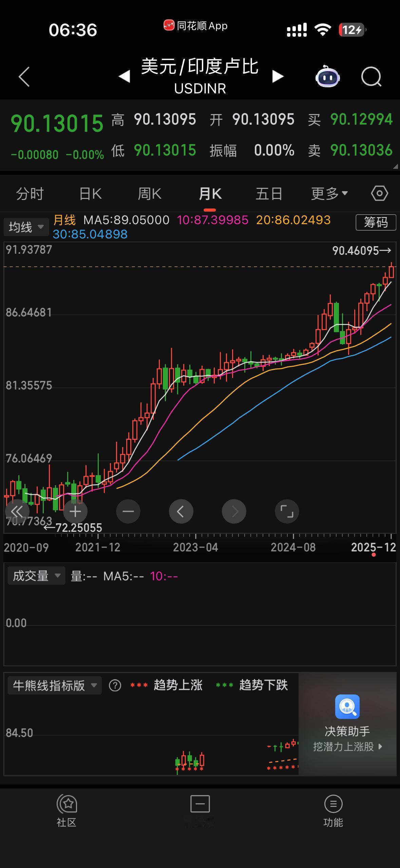400x868 pixels.
Task: Tap 2025-12 date axis label
Action: point(373,547)
